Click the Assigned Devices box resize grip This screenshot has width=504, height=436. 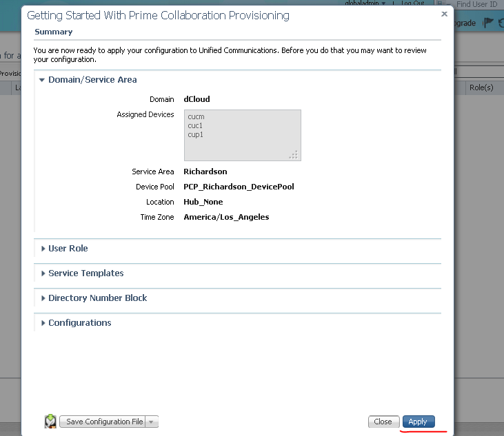(294, 155)
